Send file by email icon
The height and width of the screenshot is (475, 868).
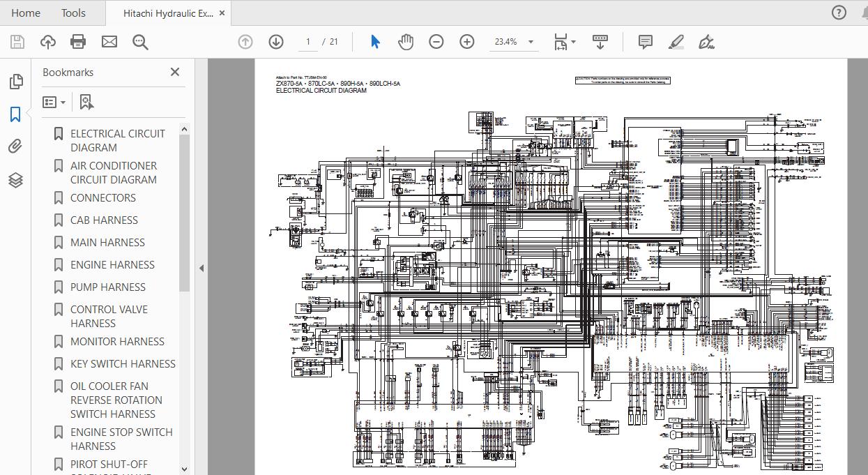point(109,42)
